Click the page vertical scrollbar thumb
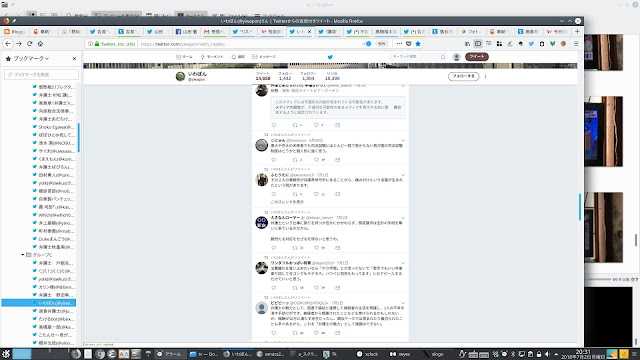This screenshot has width=640, height=360. click(x=580, y=207)
